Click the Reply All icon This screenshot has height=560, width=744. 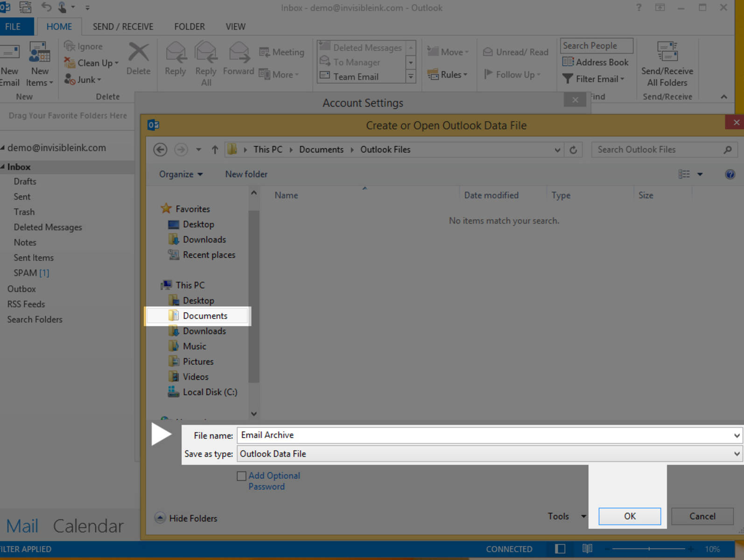206,52
